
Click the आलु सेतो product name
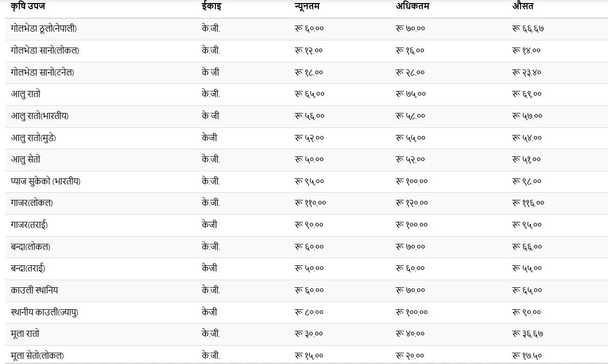tap(26, 160)
